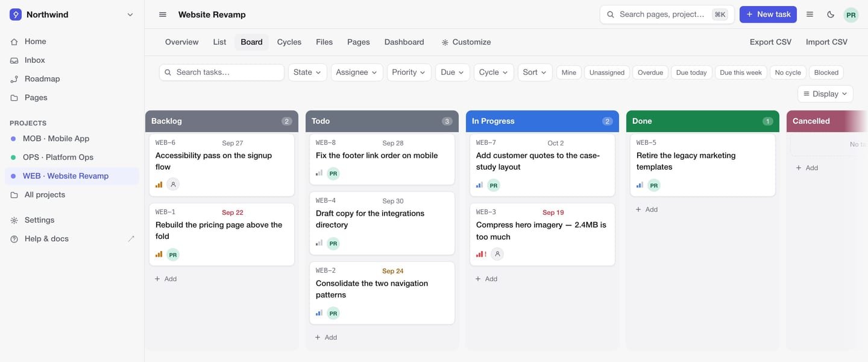The width and height of the screenshot is (868, 362).
Task: Open the Assignee filter dropdown
Action: tap(357, 72)
